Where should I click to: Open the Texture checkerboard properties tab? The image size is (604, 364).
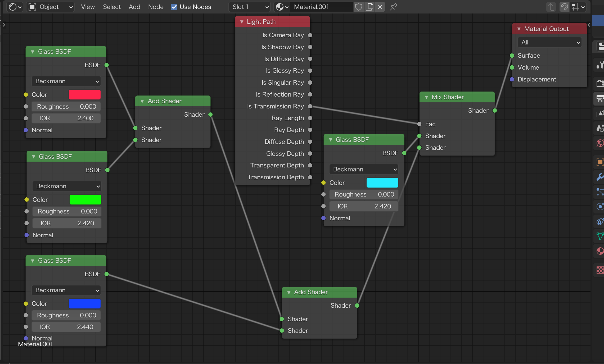[600, 270]
